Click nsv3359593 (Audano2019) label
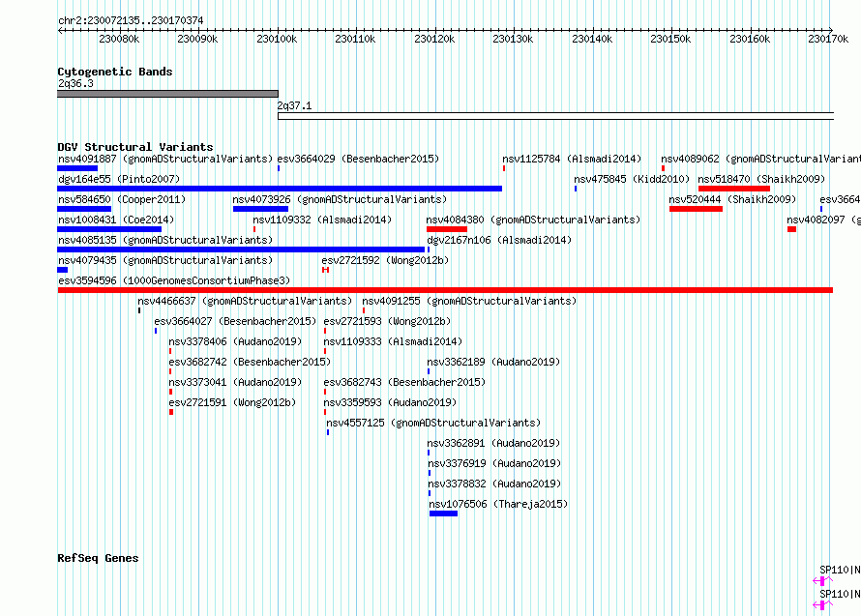 click(x=390, y=402)
